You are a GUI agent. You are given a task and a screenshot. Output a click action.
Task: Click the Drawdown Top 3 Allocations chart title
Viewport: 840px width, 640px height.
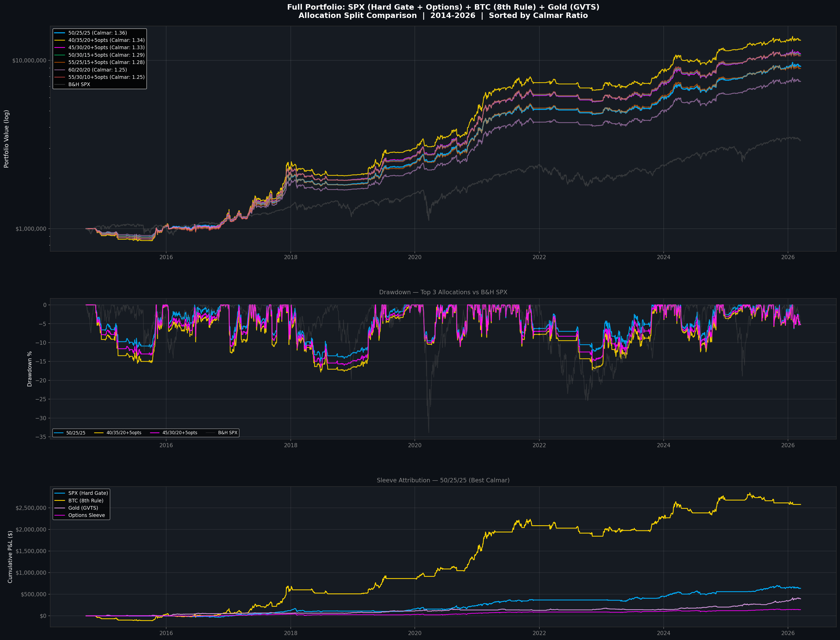(x=443, y=292)
